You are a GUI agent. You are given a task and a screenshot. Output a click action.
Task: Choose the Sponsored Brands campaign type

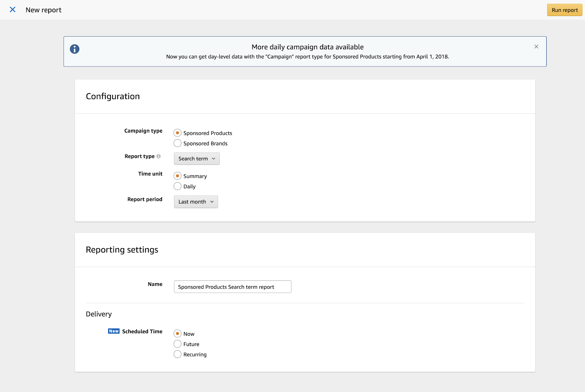[177, 143]
